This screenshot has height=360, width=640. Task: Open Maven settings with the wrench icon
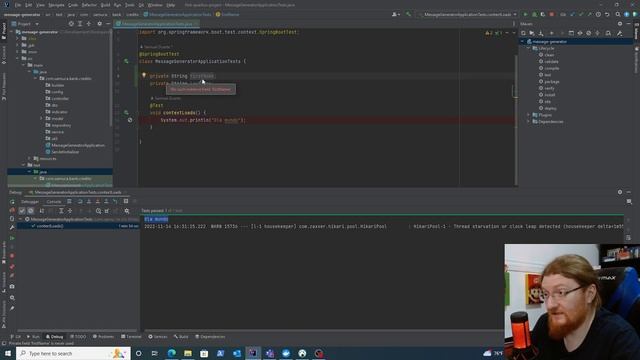(x=619, y=33)
